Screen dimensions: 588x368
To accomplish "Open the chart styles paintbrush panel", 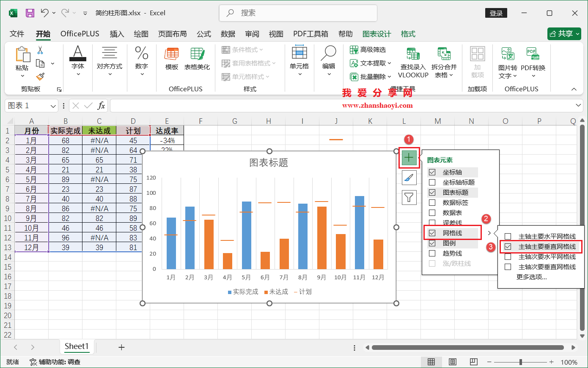I will pyautogui.click(x=409, y=177).
